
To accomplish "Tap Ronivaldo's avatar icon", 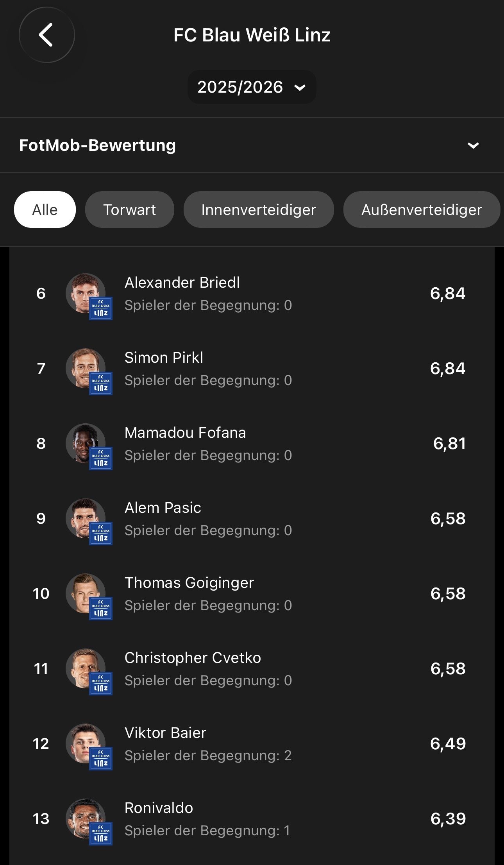I will [x=86, y=818].
